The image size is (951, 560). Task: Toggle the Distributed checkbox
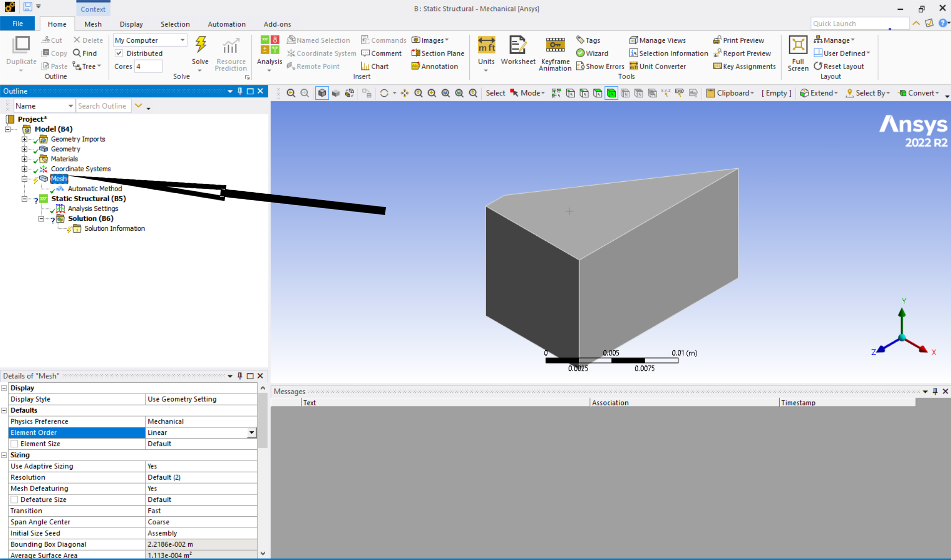point(119,53)
